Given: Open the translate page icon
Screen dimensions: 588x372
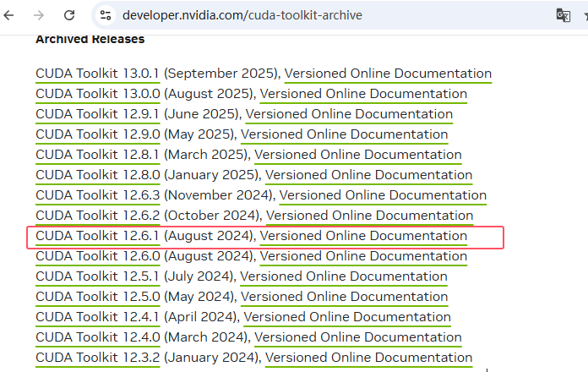Looking at the screenshot, I should click(x=563, y=15).
